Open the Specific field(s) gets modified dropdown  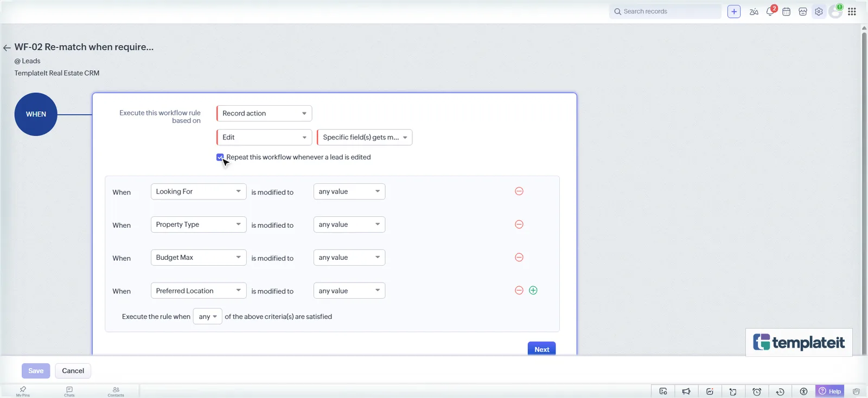pyautogui.click(x=365, y=137)
